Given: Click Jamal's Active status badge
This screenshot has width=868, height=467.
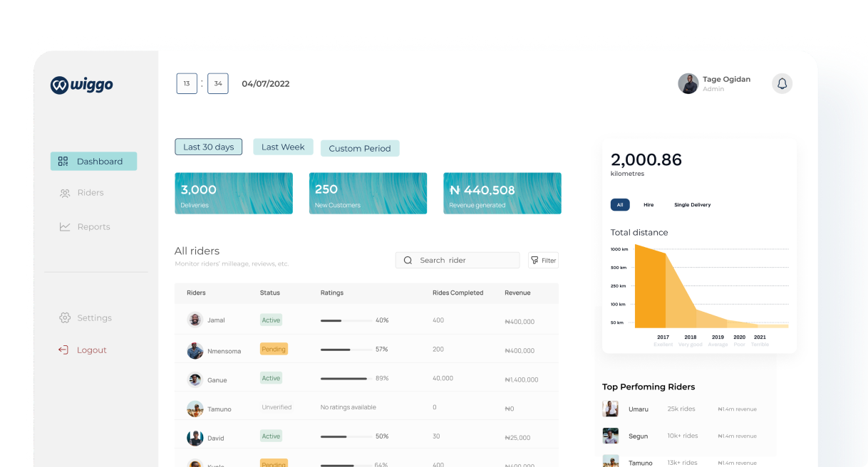Looking at the screenshot, I should [271, 320].
